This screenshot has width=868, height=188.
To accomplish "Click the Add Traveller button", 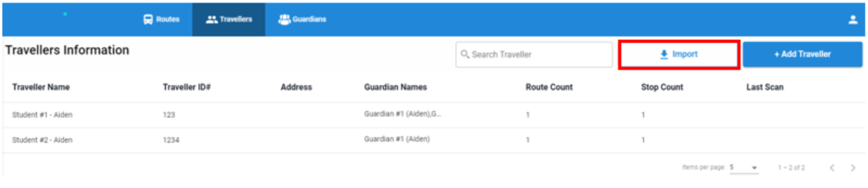I will (x=802, y=54).
